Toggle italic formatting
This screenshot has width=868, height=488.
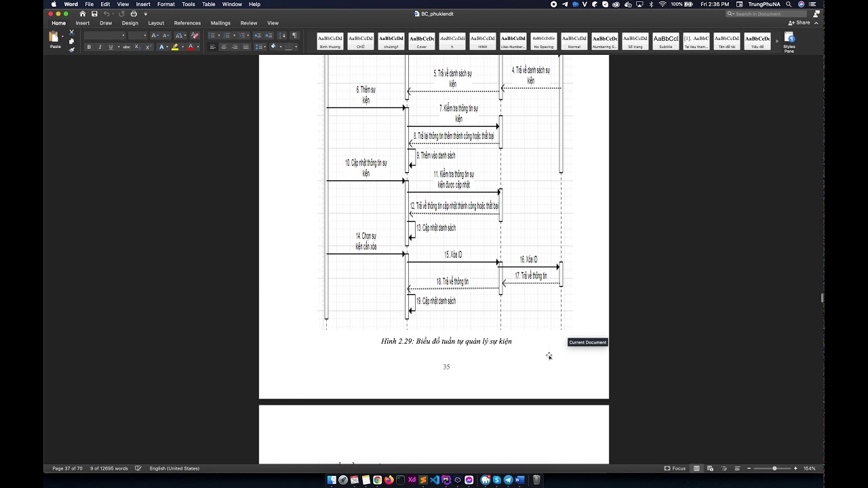point(100,47)
